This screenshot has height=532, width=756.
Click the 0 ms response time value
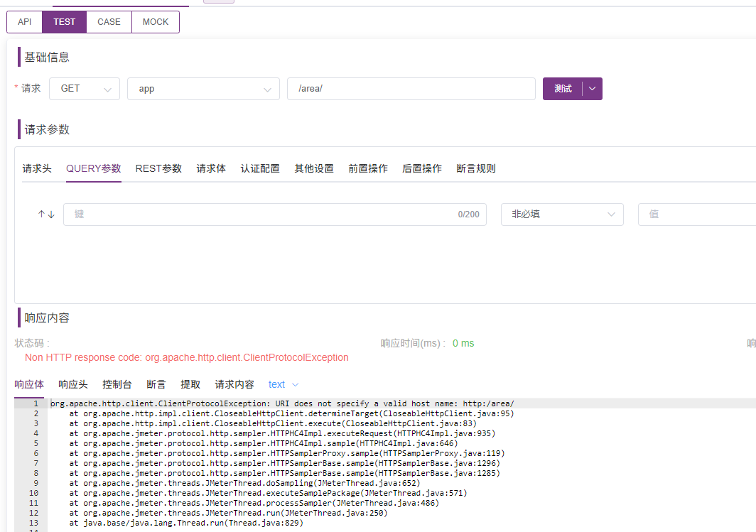pyautogui.click(x=463, y=344)
